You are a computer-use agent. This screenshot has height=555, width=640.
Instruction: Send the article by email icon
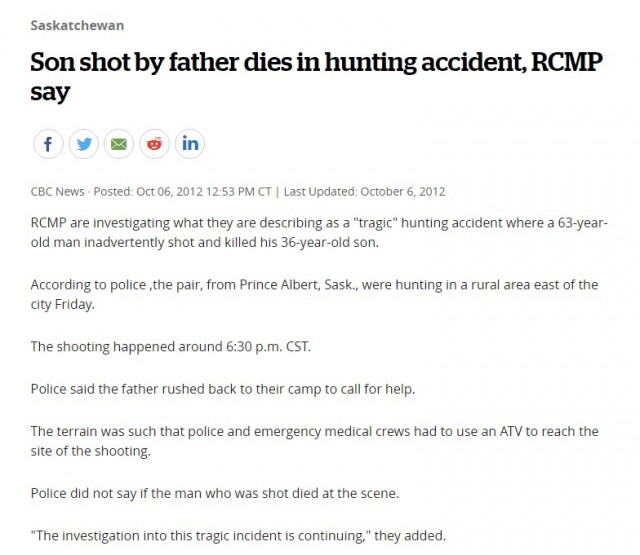(119, 144)
